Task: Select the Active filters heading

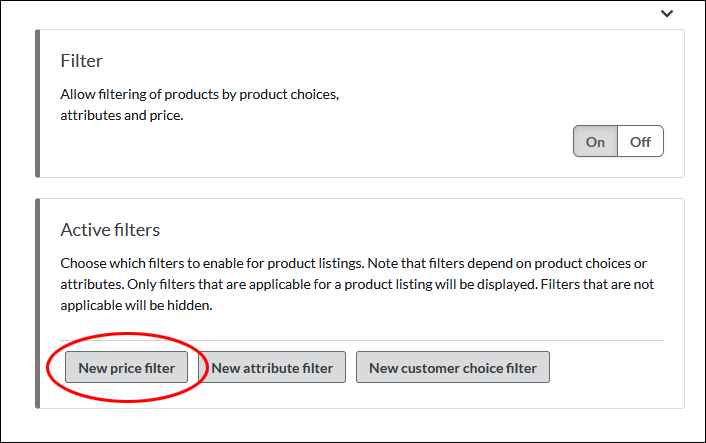Action: point(110,230)
